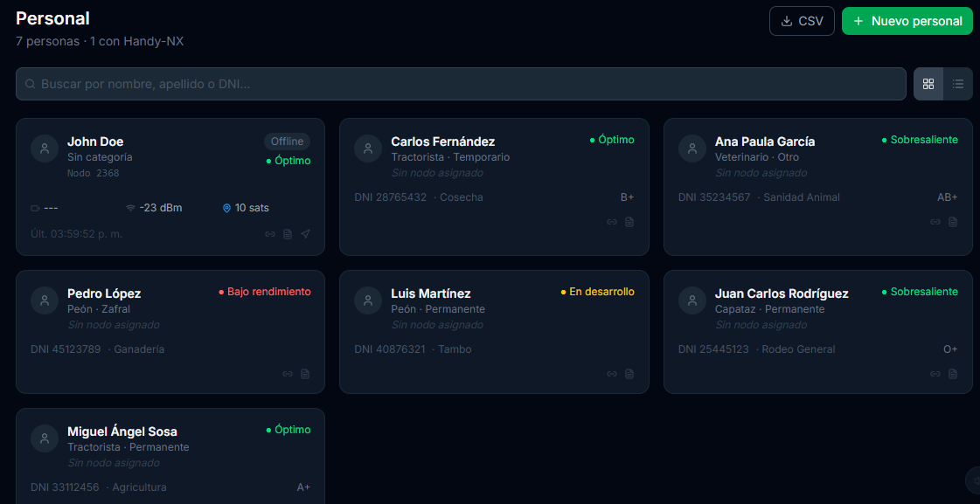Click the 10 sats GPS indicator

pyautogui.click(x=247, y=208)
